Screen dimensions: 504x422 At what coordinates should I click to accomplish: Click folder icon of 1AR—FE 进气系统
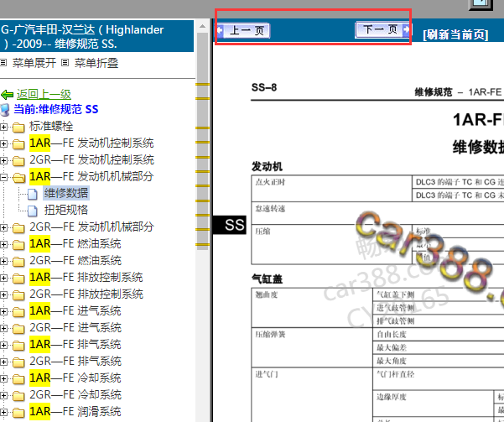point(18,311)
